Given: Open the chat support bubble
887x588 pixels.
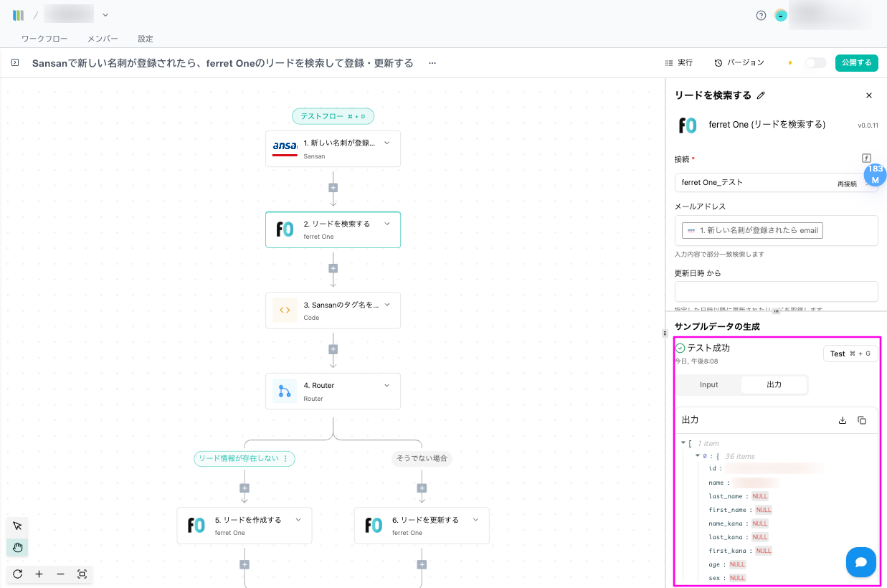Looking at the screenshot, I should pos(860,562).
